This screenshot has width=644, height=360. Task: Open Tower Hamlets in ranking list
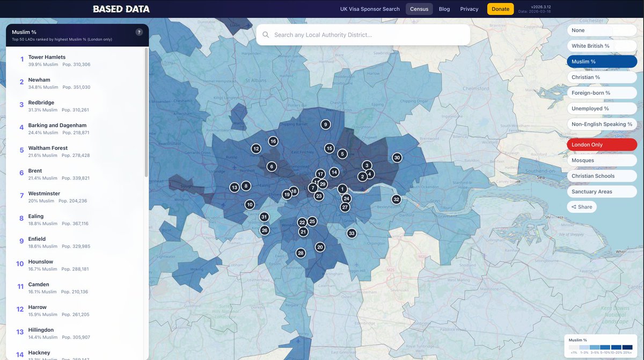(x=75, y=61)
